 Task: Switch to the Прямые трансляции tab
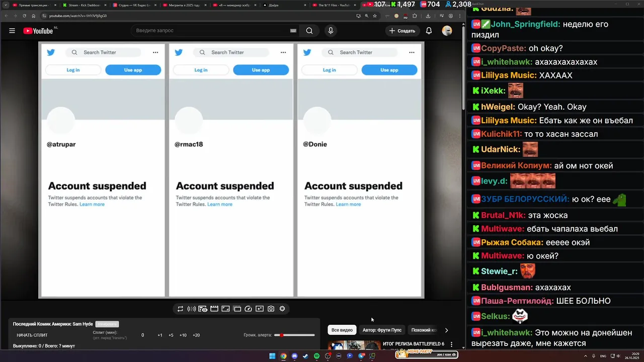[33, 5]
